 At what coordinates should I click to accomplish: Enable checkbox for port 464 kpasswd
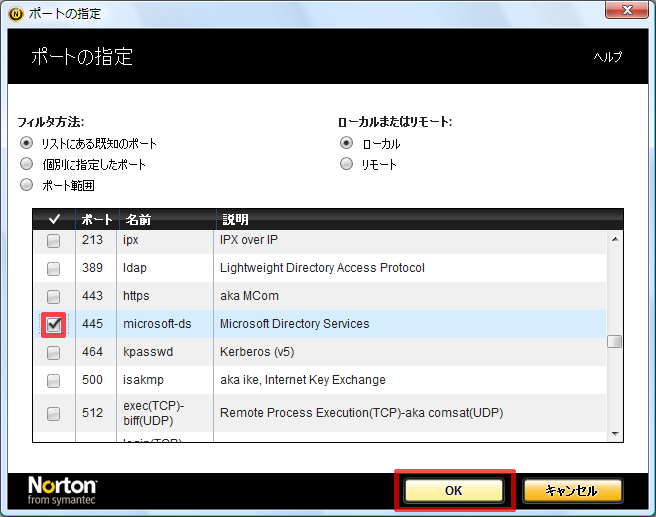[54, 353]
